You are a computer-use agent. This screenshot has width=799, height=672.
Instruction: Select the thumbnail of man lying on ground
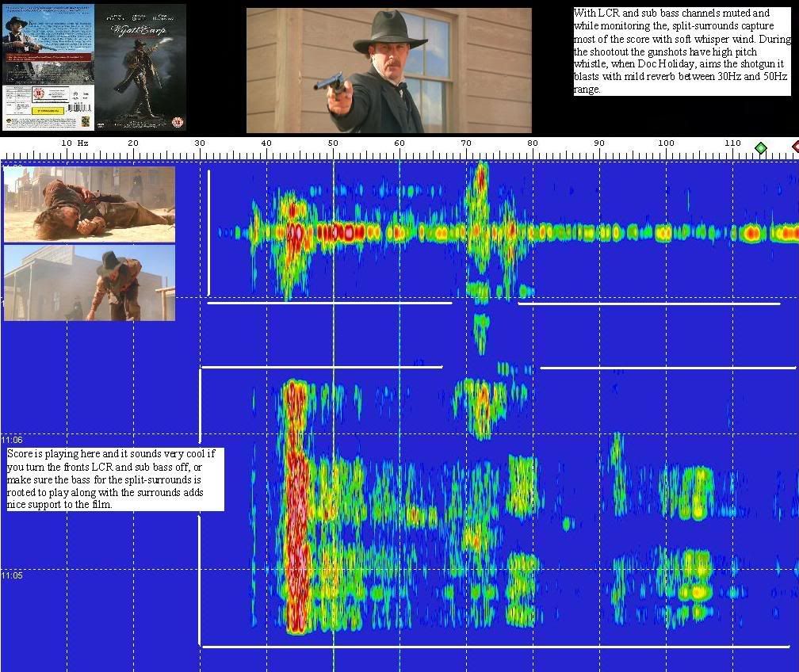click(89, 204)
